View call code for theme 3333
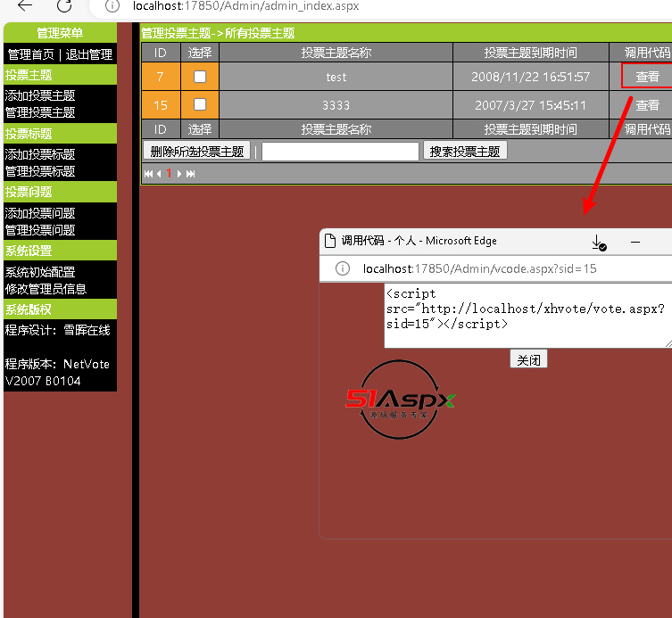672x618 pixels. (x=647, y=105)
